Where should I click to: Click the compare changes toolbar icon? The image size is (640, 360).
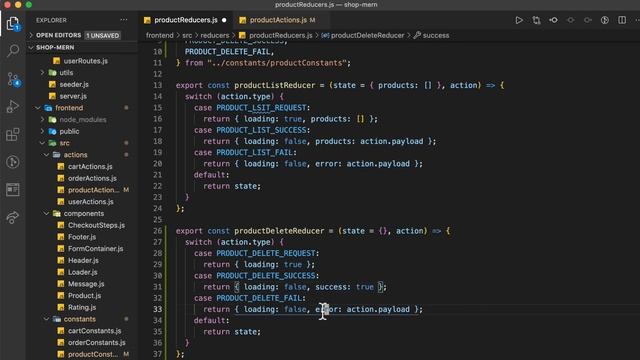click(x=536, y=20)
